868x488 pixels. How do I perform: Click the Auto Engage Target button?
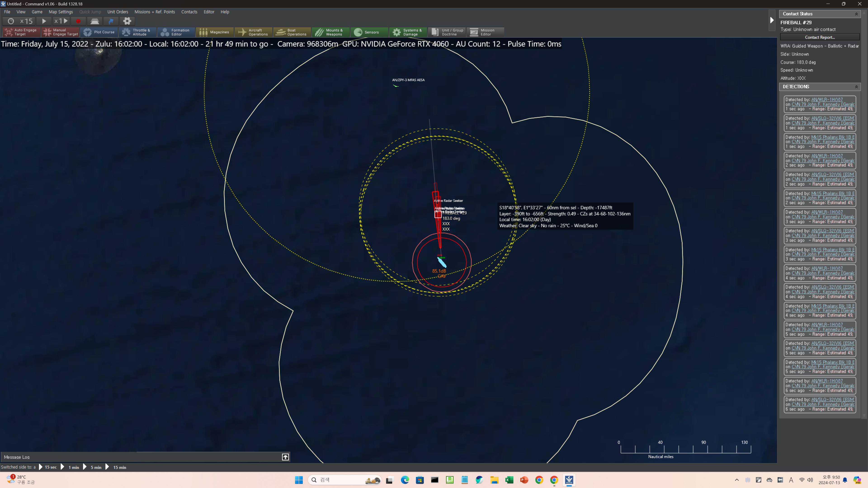[x=21, y=32]
